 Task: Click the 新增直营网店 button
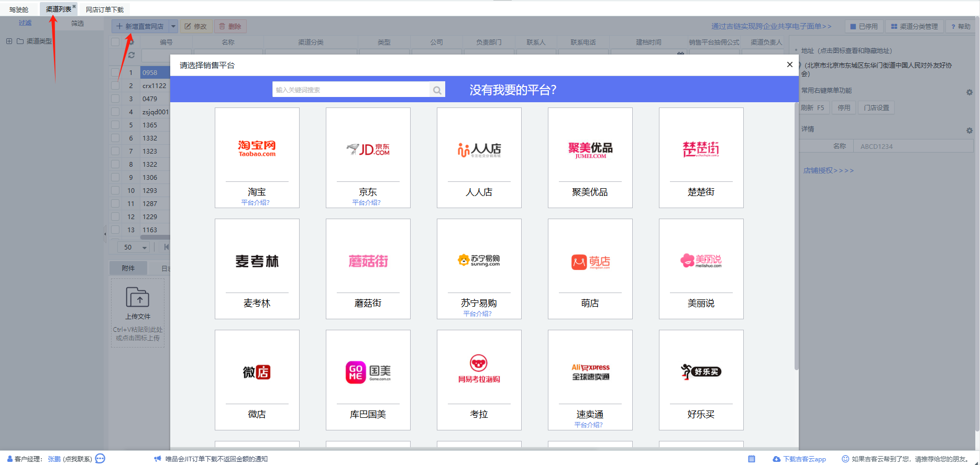pyautogui.click(x=140, y=26)
